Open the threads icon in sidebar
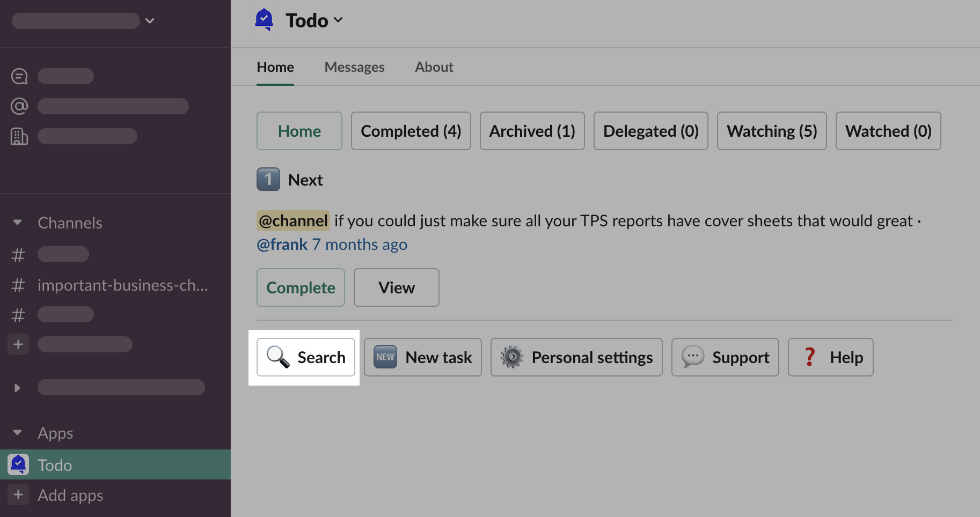Screen dimensions: 980x517 click(x=19, y=76)
